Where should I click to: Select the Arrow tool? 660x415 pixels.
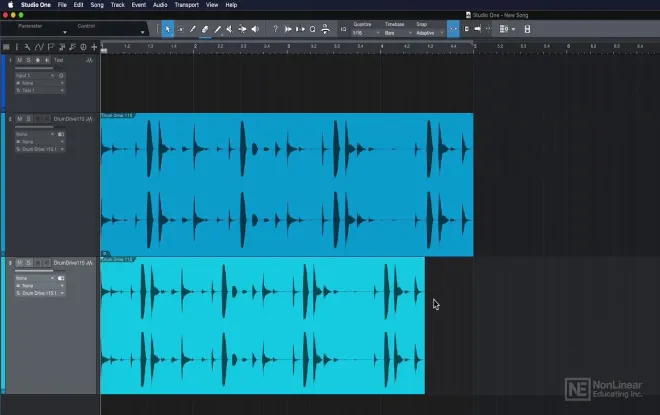[168, 29]
